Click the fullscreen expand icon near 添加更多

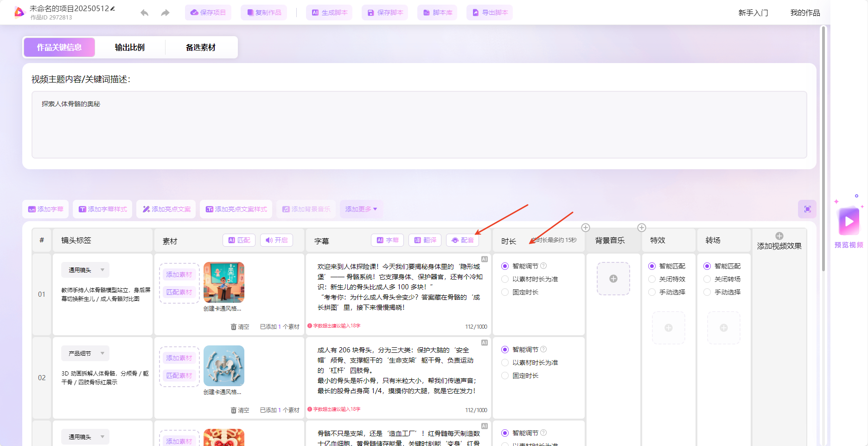[807, 209]
